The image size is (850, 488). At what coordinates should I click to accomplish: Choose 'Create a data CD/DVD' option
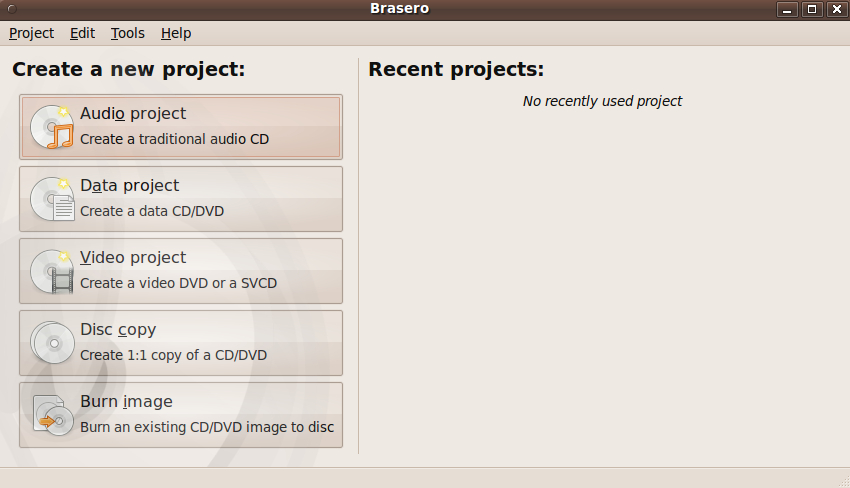pos(181,199)
